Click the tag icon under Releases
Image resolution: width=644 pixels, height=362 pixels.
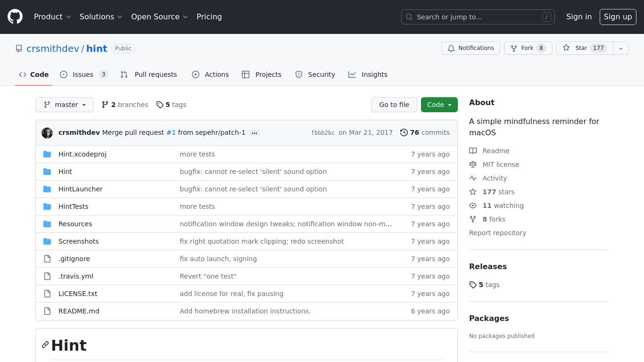point(473,285)
